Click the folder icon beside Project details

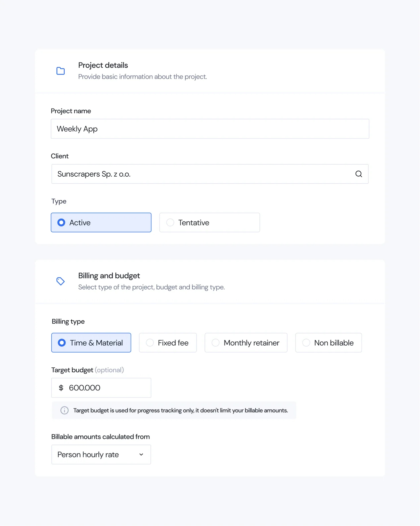coord(60,71)
